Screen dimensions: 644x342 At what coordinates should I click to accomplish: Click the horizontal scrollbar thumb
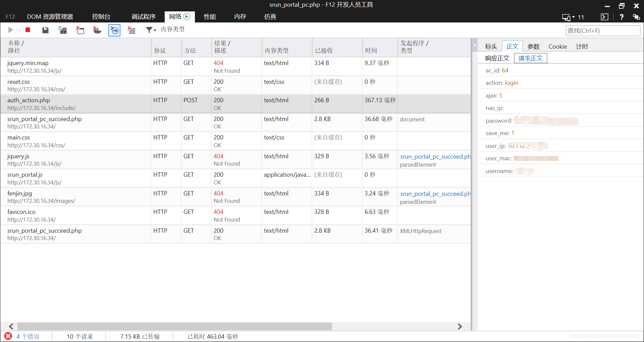click(x=175, y=326)
